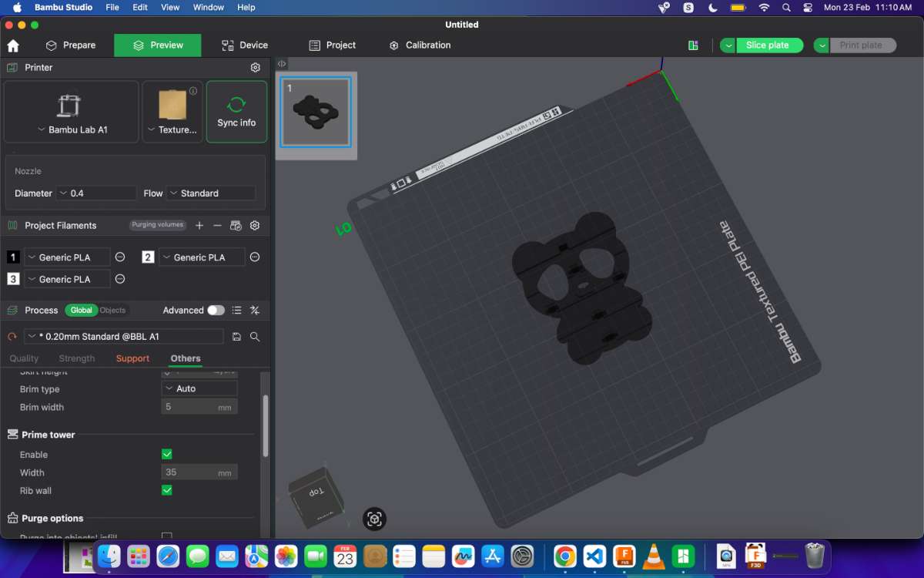924x578 pixels.
Task: Select plate 1 thumbnail
Action: tap(316, 112)
